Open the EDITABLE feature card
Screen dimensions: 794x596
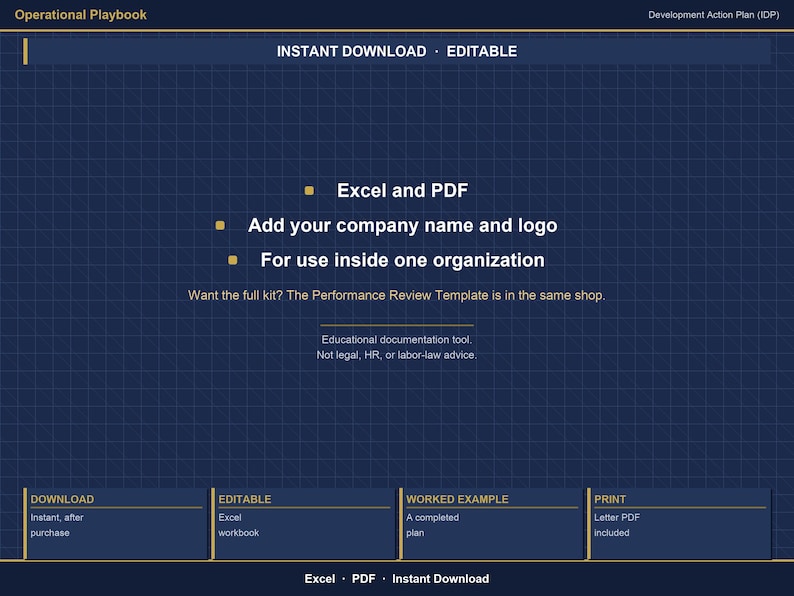303,524
